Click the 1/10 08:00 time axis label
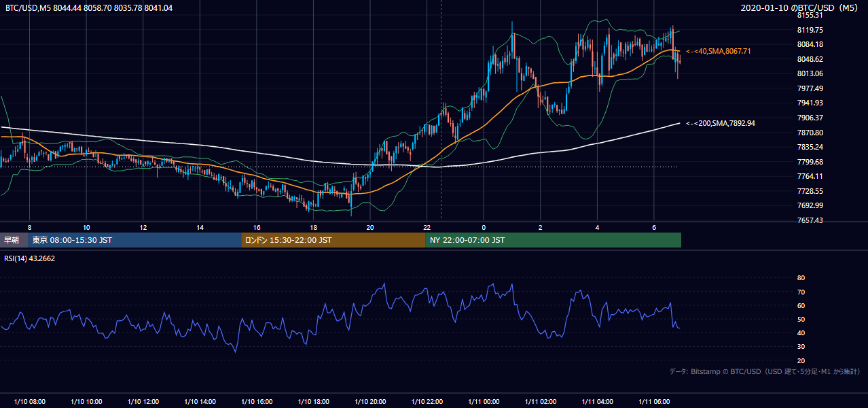 point(29,401)
